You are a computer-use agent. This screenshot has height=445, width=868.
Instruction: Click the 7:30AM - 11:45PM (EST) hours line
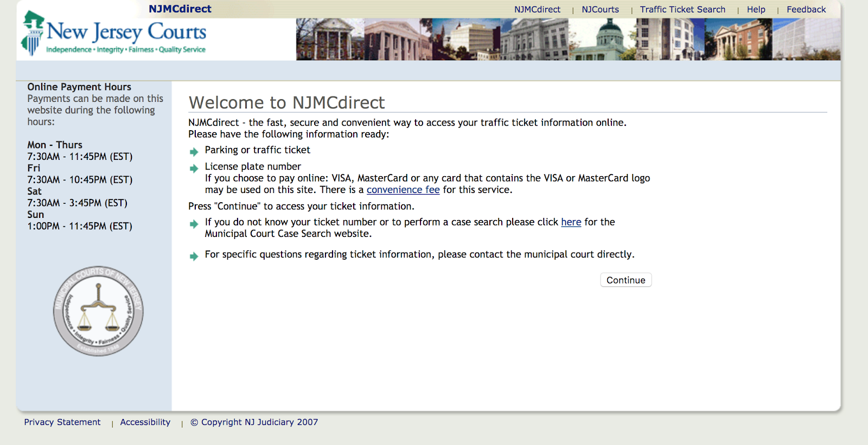coord(80,157)
